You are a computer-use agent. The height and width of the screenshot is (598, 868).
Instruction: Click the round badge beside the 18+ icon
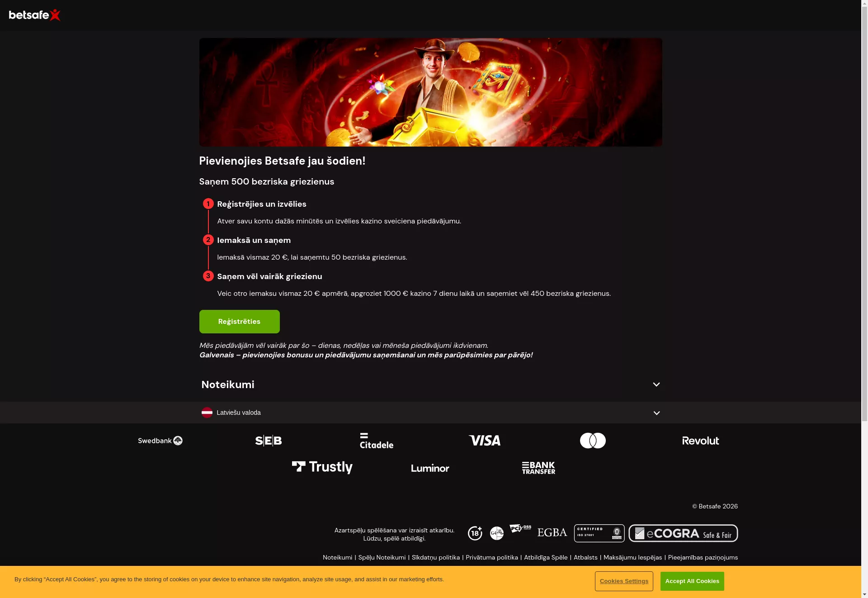(x=497, y=533)
